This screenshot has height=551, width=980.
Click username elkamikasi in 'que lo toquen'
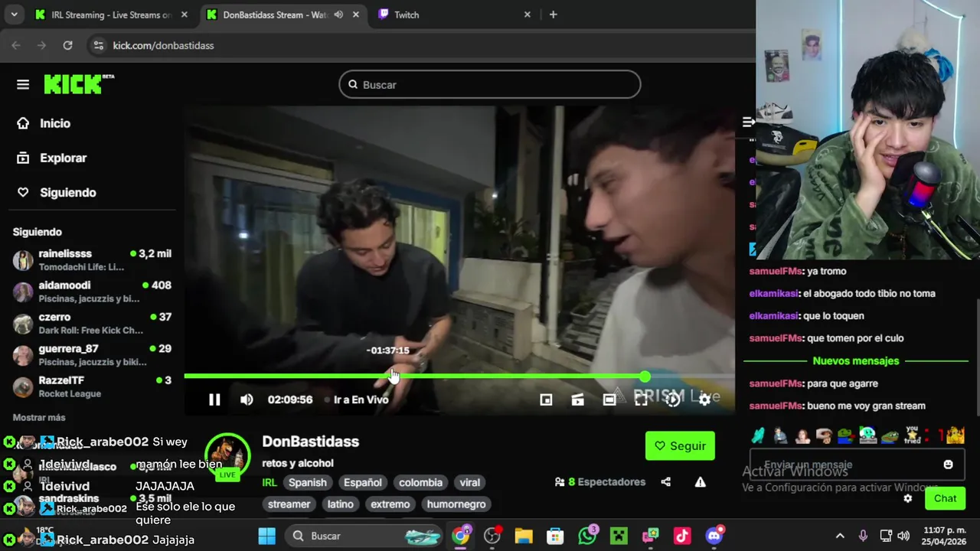774,315
